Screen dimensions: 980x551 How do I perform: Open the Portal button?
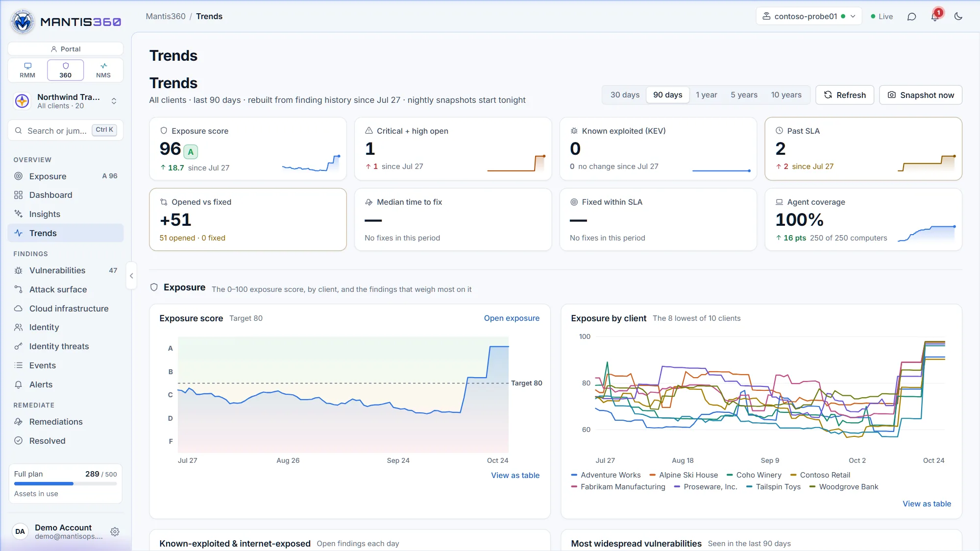coord(66,49)
